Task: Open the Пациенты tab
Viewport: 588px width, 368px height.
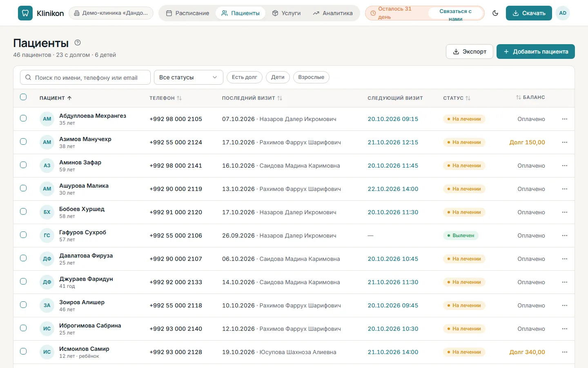Action: [x=241, y=13]
